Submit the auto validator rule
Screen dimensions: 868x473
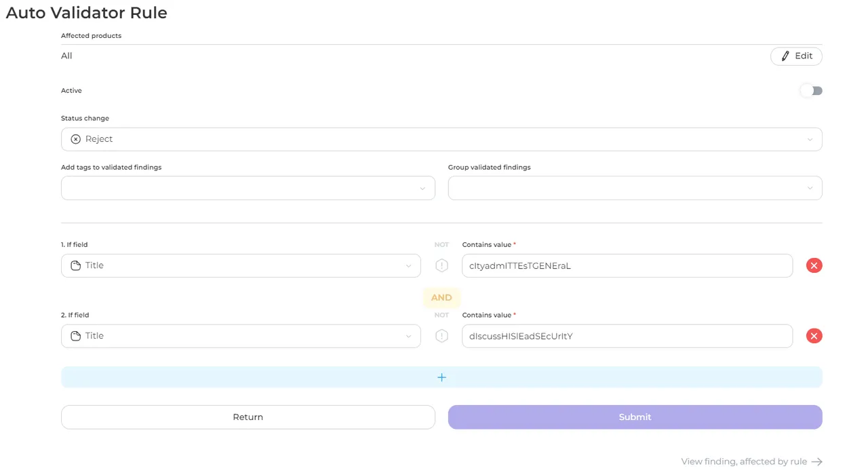pos(635,417)
